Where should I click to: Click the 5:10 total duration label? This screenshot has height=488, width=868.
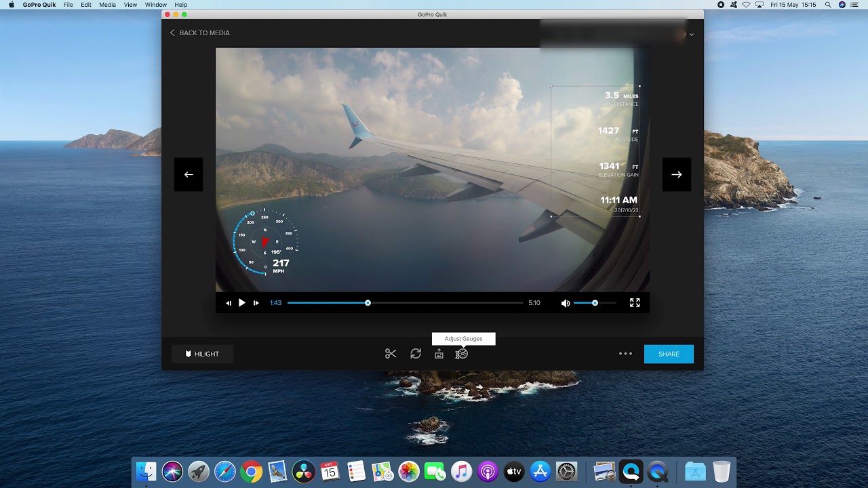pos(534,303)
